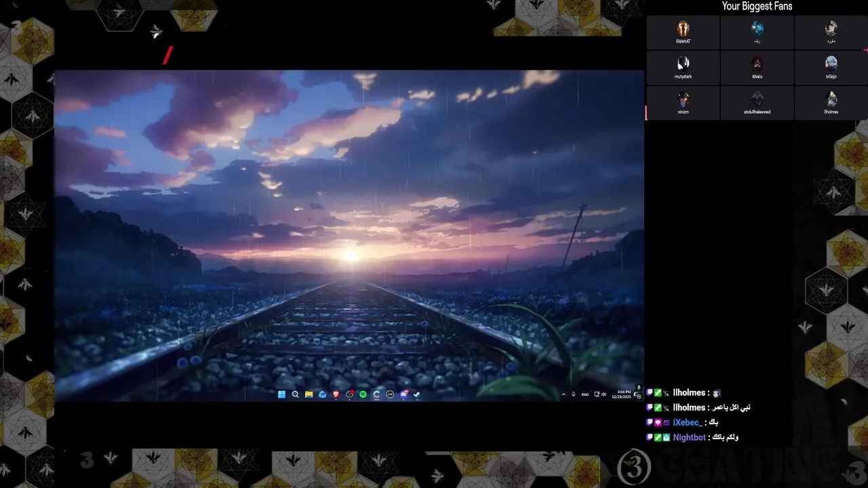Select fan card mutystark

pyautogui.click(x=683, y=68)
